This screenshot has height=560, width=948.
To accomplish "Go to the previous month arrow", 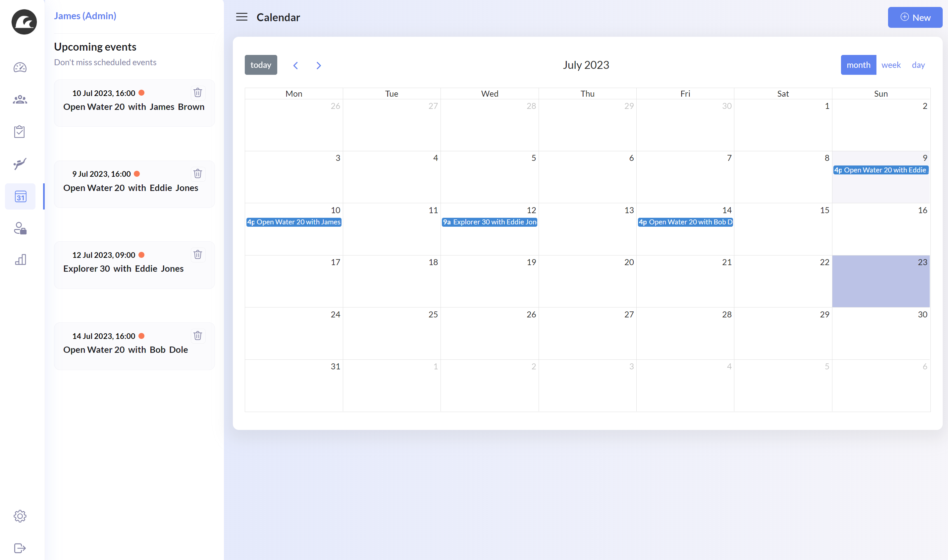I will pos(295,65).
